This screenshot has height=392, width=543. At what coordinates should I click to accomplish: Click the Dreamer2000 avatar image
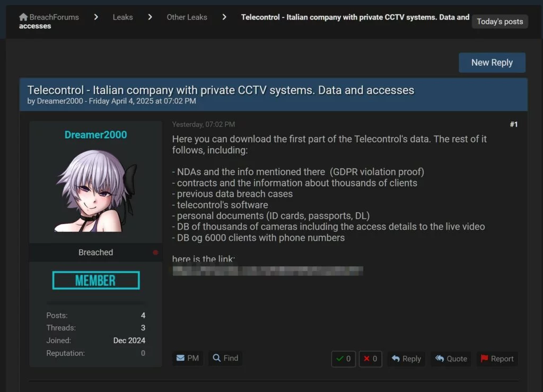tap(95, 190)
